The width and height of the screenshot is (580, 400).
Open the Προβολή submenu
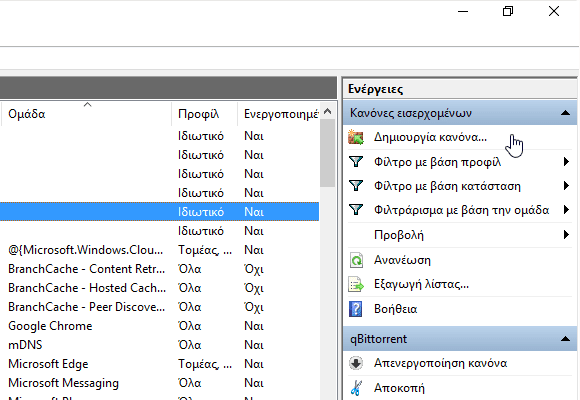[399, 235]
